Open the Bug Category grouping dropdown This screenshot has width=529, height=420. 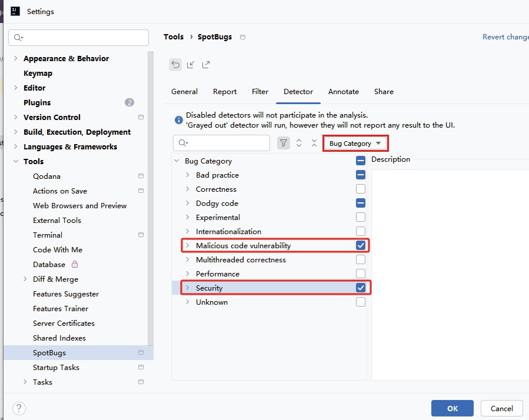(x=355, y=144)
